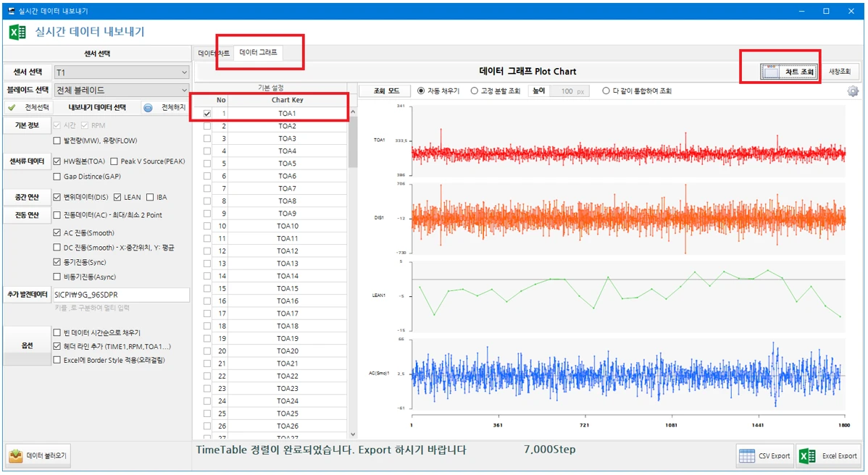Click the 새창조회 new window button
This screenshot has height=475, width=868.
(x=839, y=72)
